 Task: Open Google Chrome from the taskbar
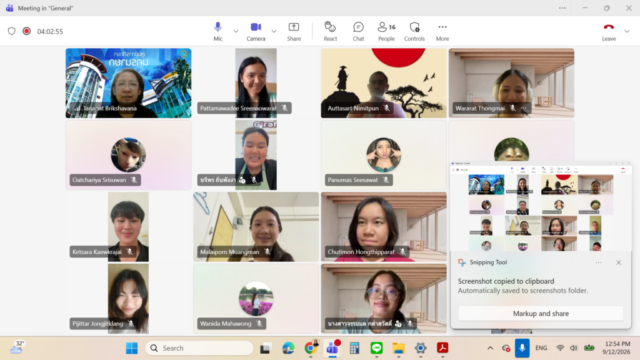click(x=310, y=348)
